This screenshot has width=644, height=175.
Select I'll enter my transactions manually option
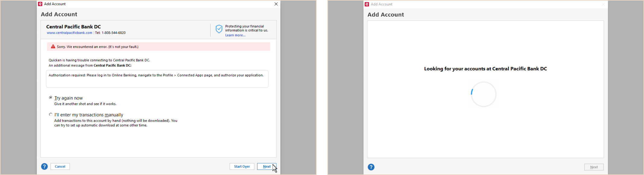click(x=51, y=115)
